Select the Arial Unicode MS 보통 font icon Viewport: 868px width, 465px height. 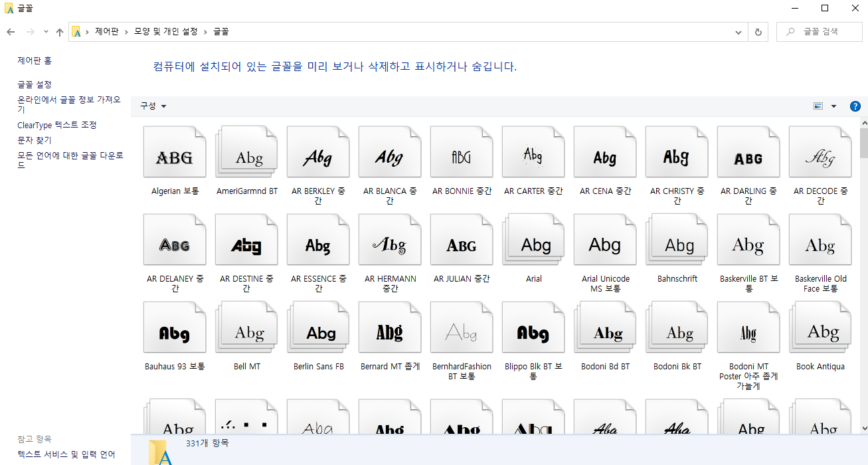605,240
